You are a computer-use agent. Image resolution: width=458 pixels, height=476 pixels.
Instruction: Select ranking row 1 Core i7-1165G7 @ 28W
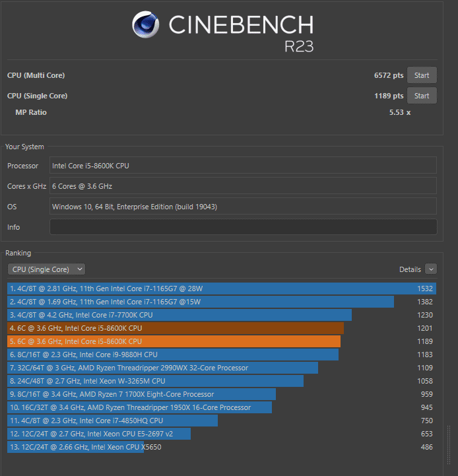pos(222,289)
